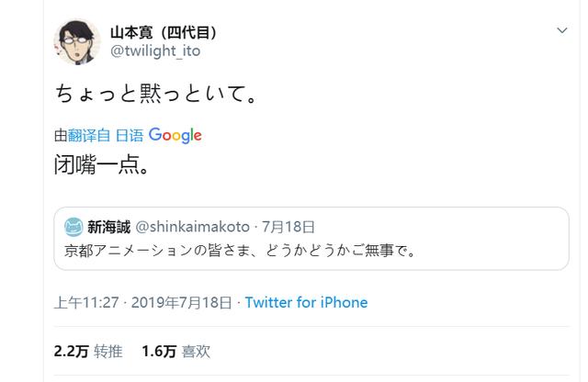Open 山本寛(四代目) display name
This screenshot has height=382, width=588.
164,33
